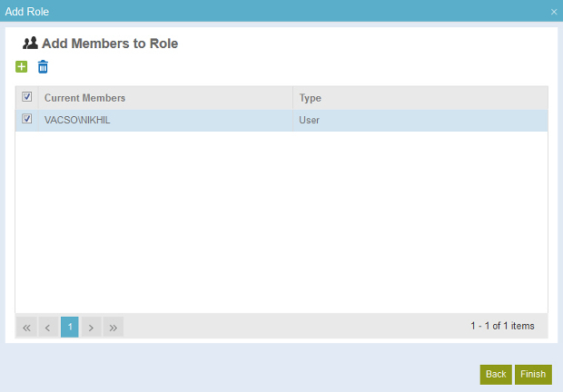
Task: Select the VACSO\NIKHIL member row
Action: 281,120
